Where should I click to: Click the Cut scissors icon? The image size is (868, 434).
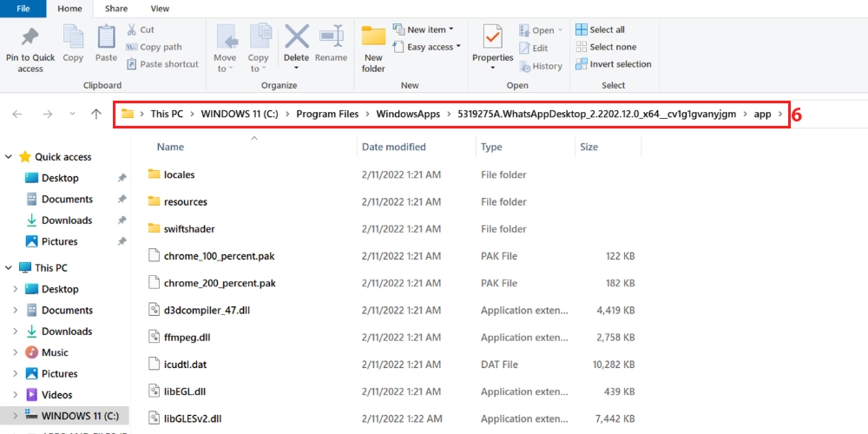click(x=132, y=30)
